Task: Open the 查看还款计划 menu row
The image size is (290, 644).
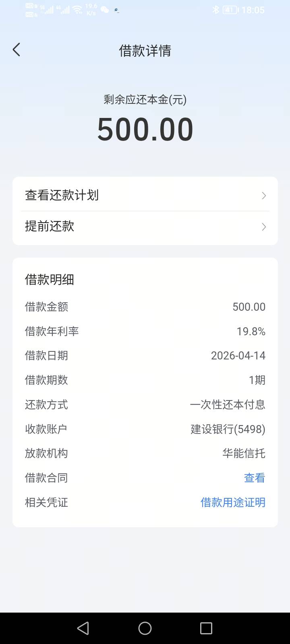Action: pos(145,195)
